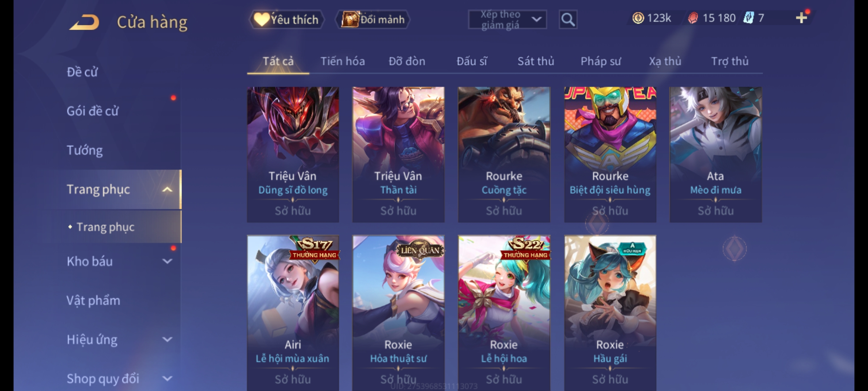The image size is (868, 391).
Task: Collapse the Trang phục sidebar section
Action: [167, 189]
